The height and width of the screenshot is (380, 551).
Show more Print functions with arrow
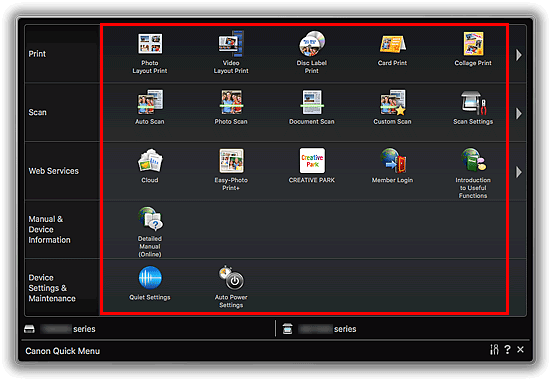[518, 55]
